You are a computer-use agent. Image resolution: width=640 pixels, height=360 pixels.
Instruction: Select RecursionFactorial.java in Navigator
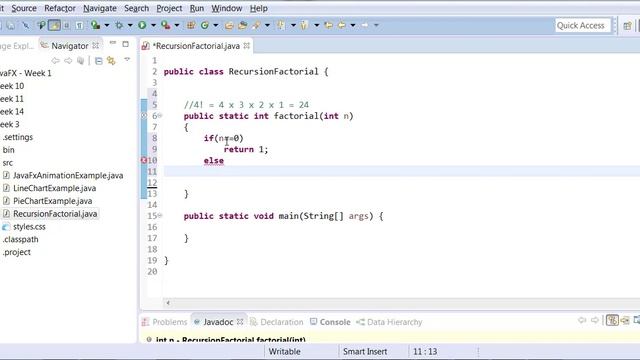55,214
